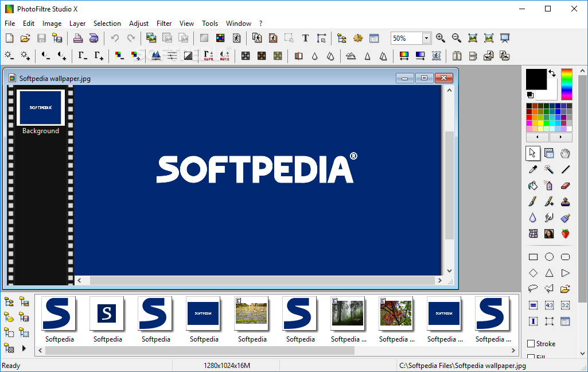
Task: Open the Adjust menu
Action: (138, 24)
